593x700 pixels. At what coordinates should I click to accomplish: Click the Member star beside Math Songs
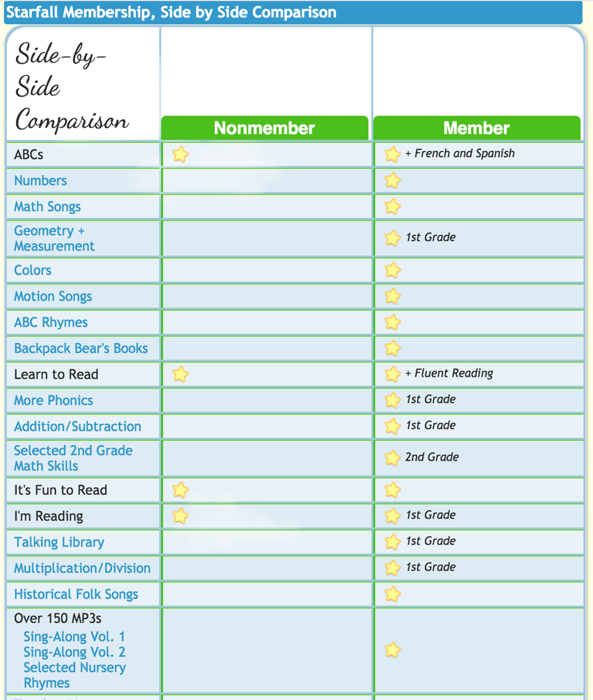point(393,206)
